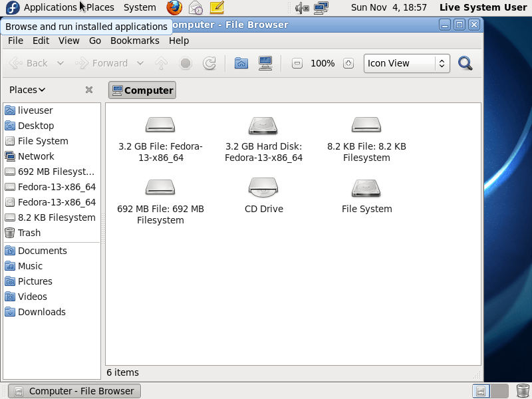This screenshot has width=532, height=399.
Task: Close the Places sidebar with the X
Action: (89, 90)
